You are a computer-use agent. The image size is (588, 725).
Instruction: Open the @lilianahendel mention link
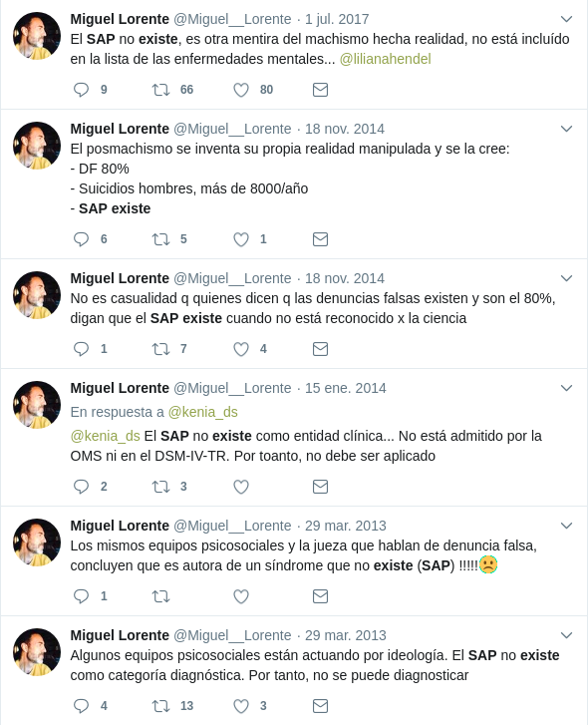coord(386,59)
